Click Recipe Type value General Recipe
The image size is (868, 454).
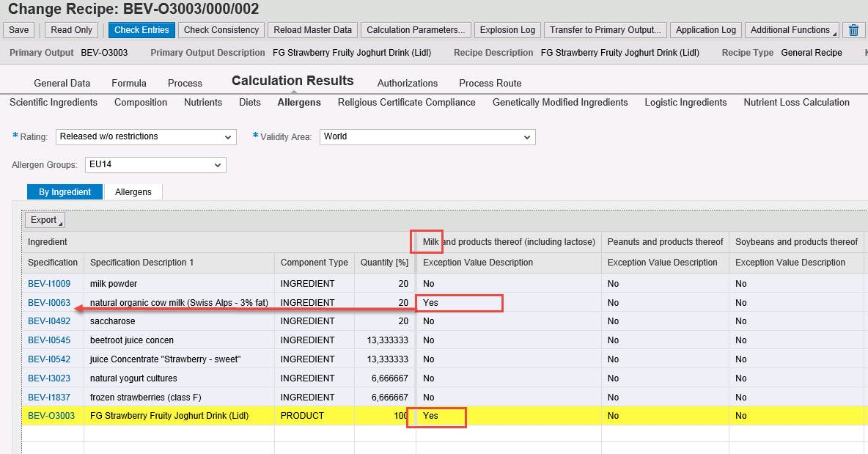tap(811, 53)
